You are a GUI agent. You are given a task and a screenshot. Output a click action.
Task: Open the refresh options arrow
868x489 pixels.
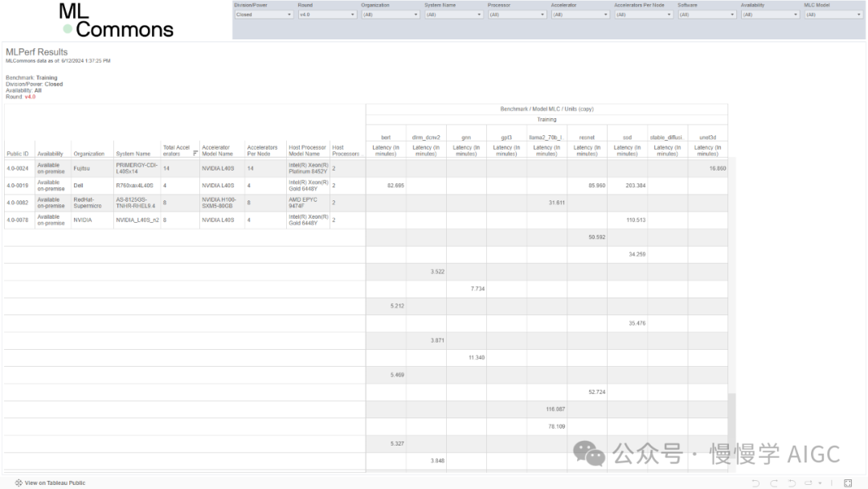tap(820, 483)
